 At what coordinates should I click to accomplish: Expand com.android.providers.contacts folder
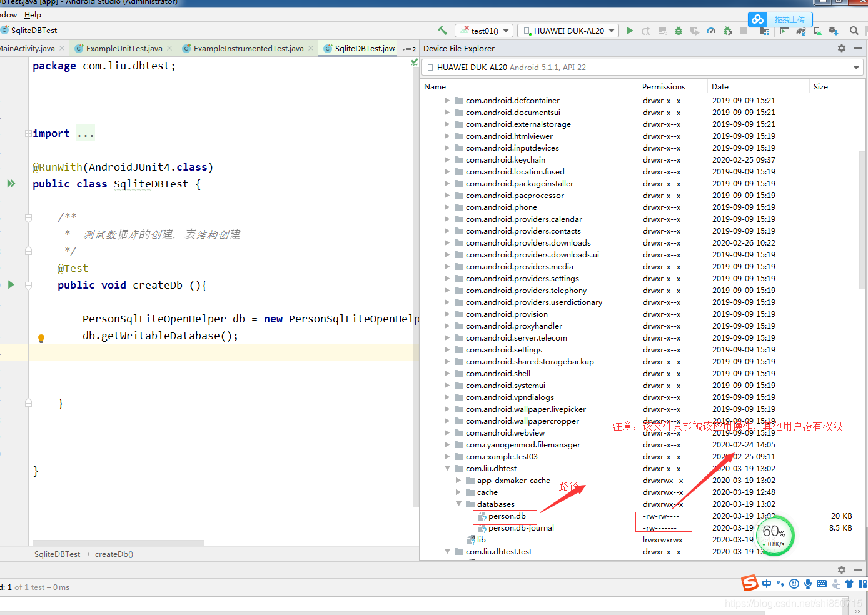[x=447, y=231]
